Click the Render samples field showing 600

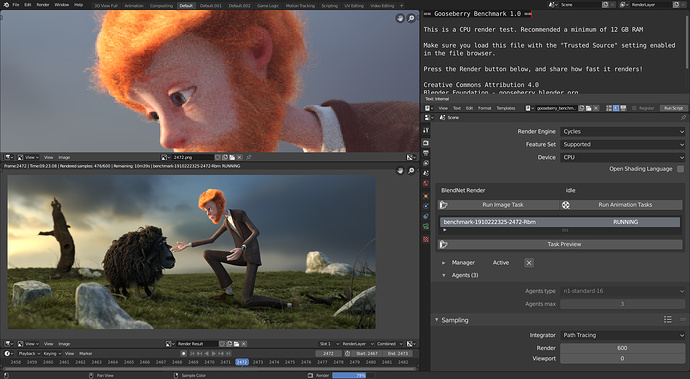click(622, 348)
